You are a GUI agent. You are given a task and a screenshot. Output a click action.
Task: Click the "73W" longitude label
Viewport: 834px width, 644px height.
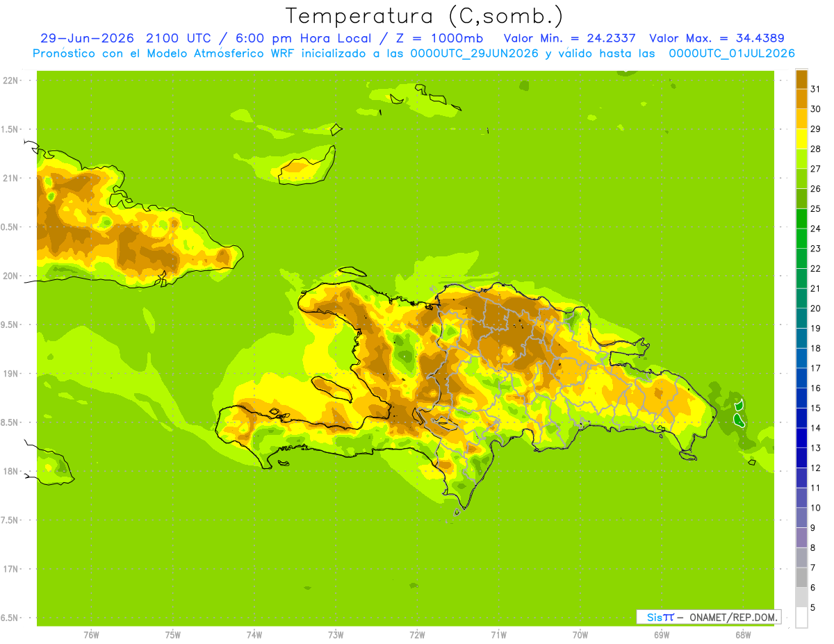(x=336, y=635)
